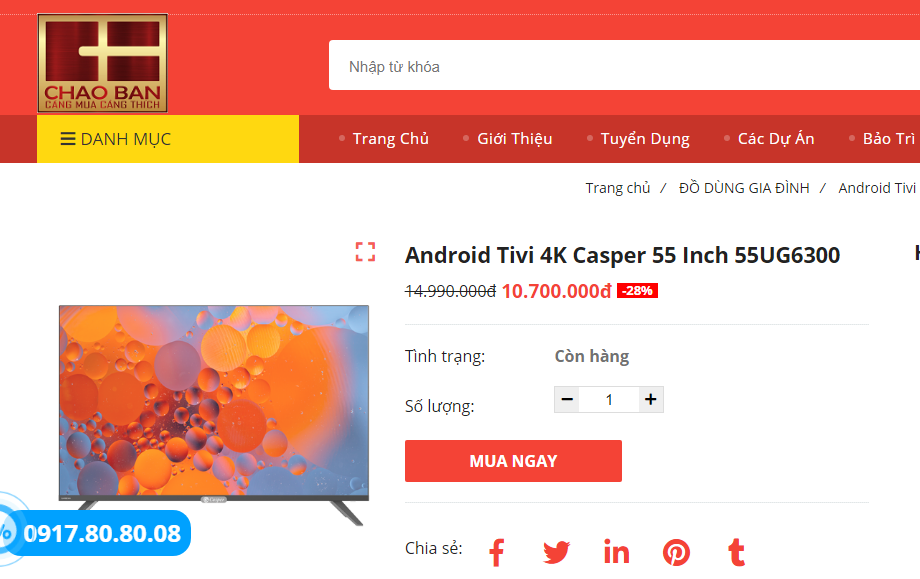Pin product using Pinterest icon
Viewport: 920px width, 579px height.
point(677,553)
